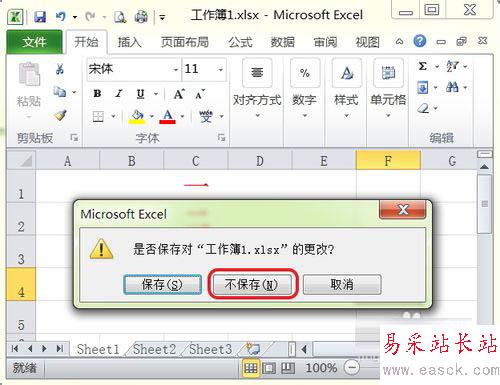Switch to the 插入 Insert tab
Image resolution: width=500 pixels, height=385 pixels.
(129, 42)
